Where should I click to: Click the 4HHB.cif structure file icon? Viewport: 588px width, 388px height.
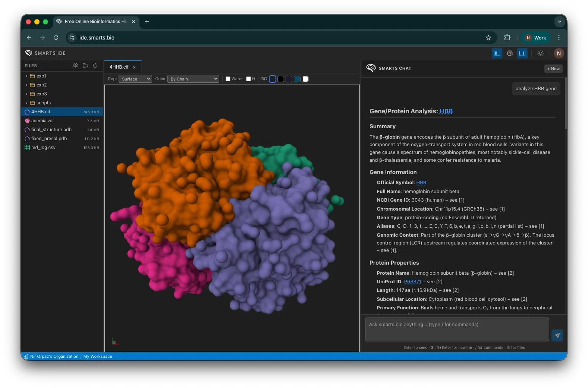(27, 112)
